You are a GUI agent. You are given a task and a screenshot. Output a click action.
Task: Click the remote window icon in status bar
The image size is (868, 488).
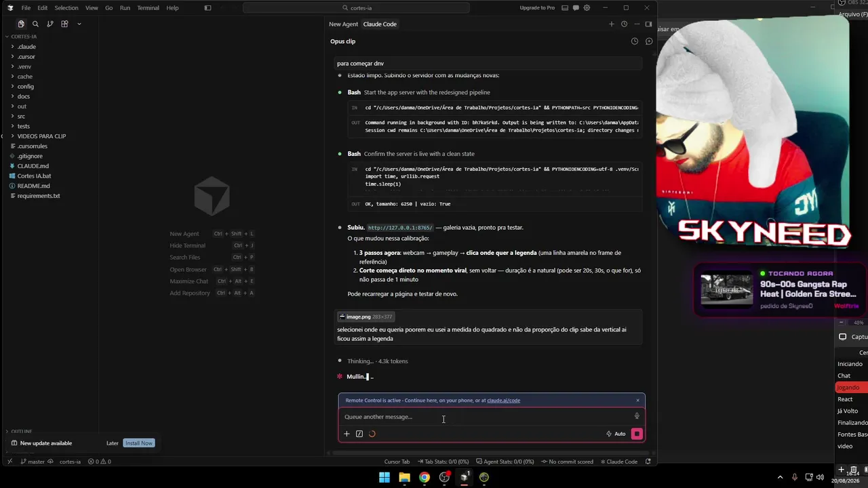click(x=9, y=462)
